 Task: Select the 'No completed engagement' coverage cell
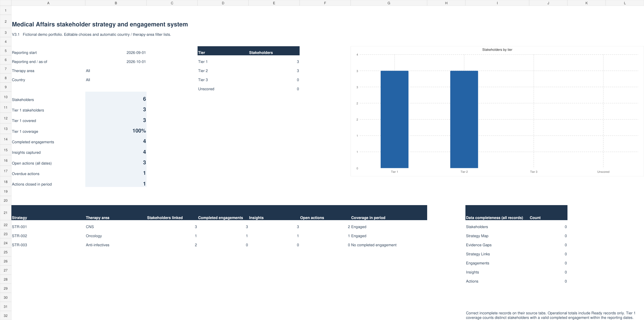click(x=389, y=243)
